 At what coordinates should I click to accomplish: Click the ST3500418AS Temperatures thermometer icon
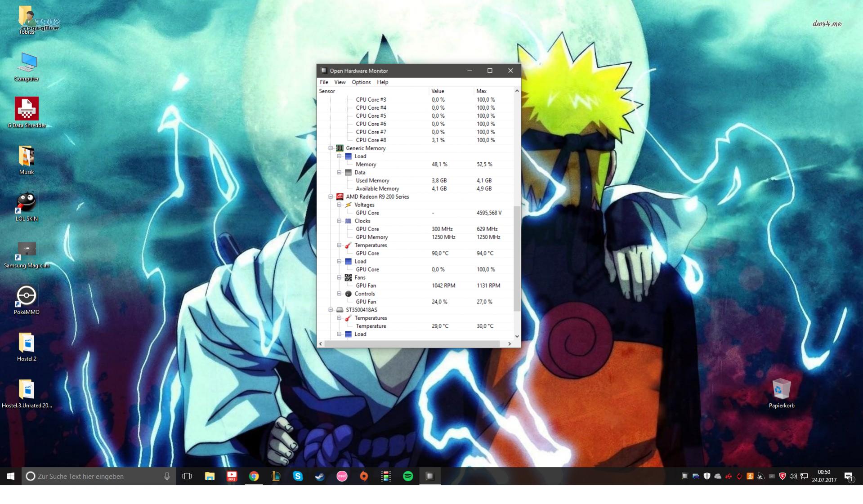click(x=348, y=318)
